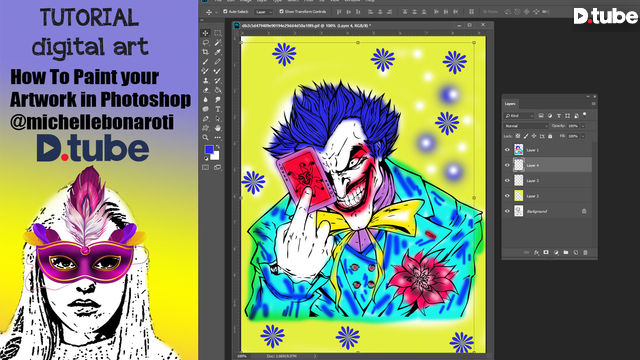Viewport: 640px width, 360px height.
Task: Create new fill or adjustment layer
Action: [556, 253]
